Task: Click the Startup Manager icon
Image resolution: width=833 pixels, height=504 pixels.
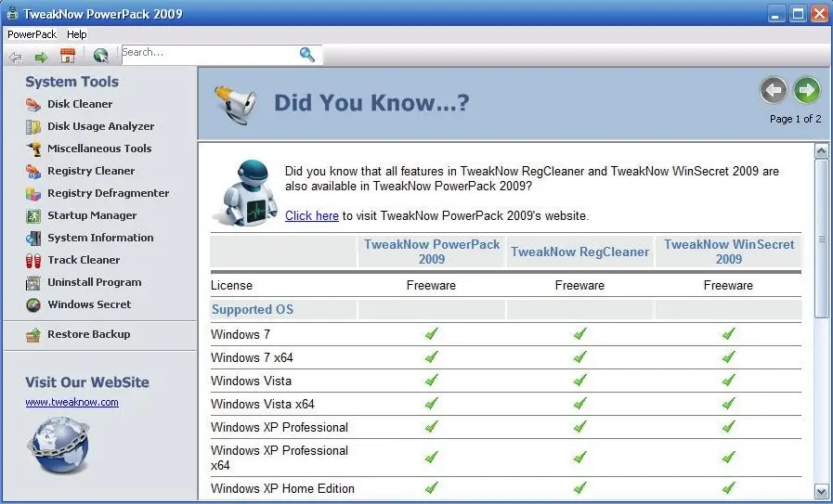Action: 33,215
